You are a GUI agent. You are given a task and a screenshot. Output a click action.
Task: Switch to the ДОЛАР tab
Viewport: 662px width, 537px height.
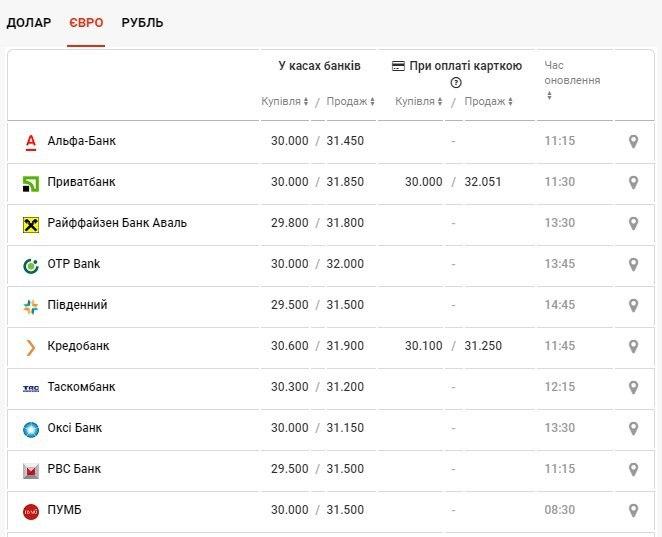click(29, 22)
